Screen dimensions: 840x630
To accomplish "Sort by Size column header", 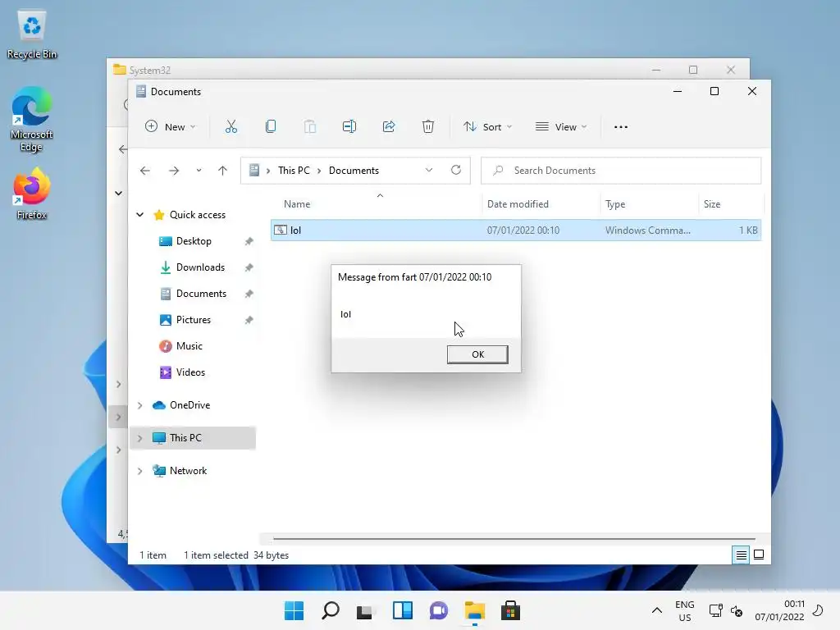I will [x=712, y=204].
